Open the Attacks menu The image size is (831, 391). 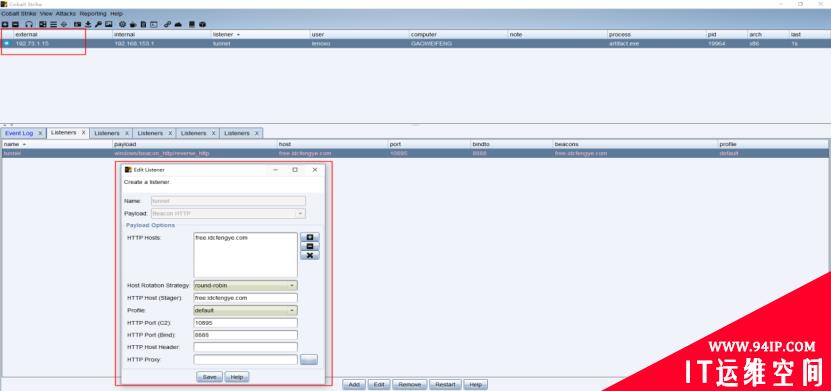point(66,13)
